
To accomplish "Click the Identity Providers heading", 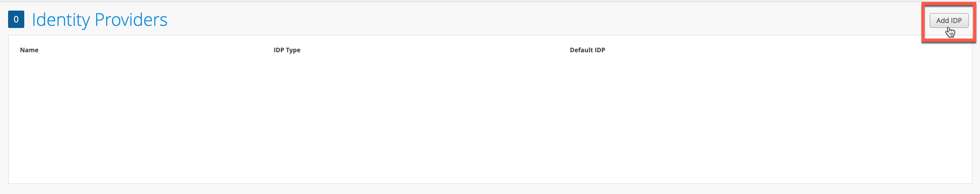I will 99,20.
